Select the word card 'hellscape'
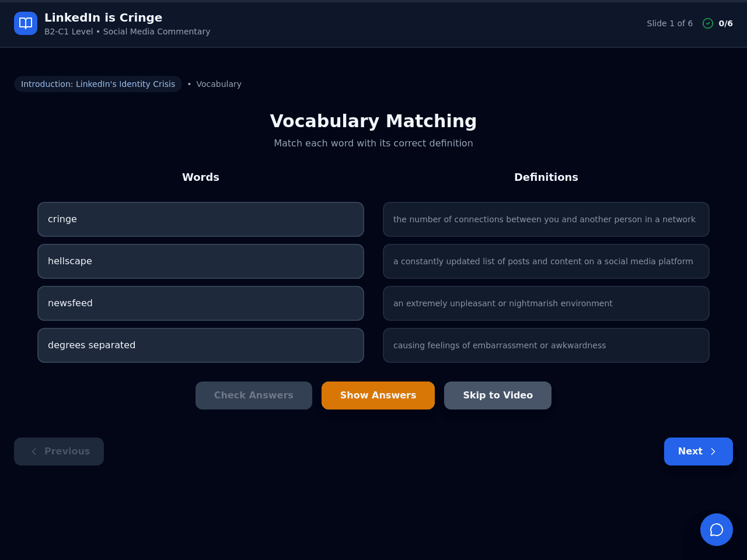This screenshot has width=747, height=560. (201, 261)
